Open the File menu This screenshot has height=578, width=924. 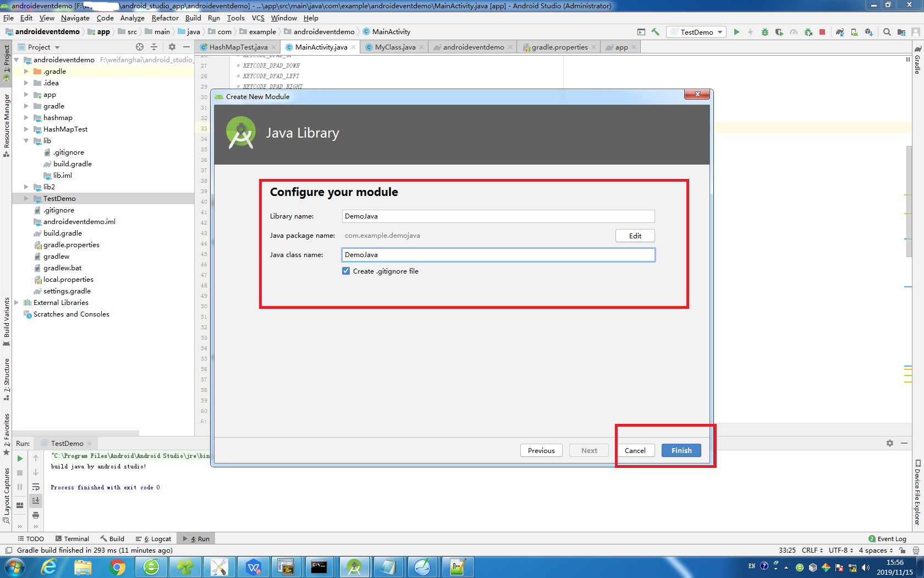pos(8,18)
